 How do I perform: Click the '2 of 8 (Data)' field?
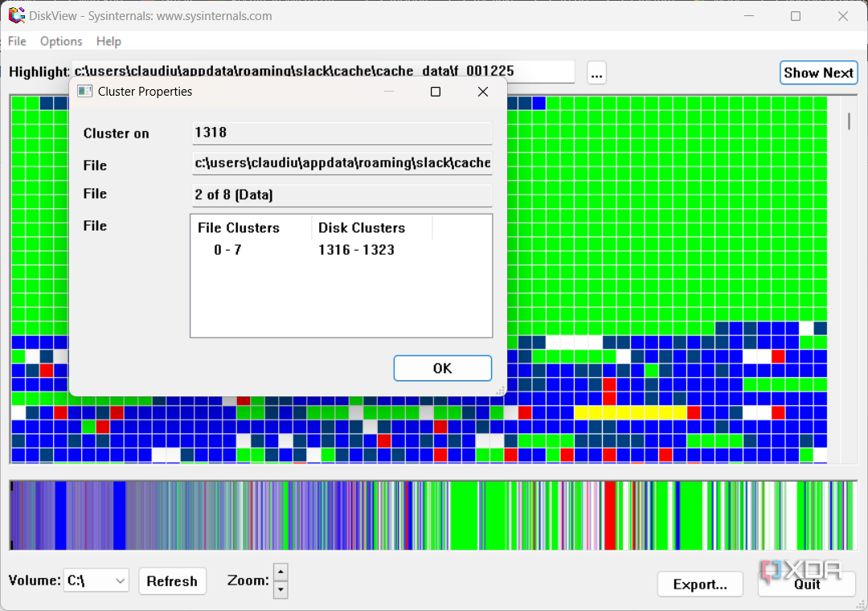tap(342, 195)
